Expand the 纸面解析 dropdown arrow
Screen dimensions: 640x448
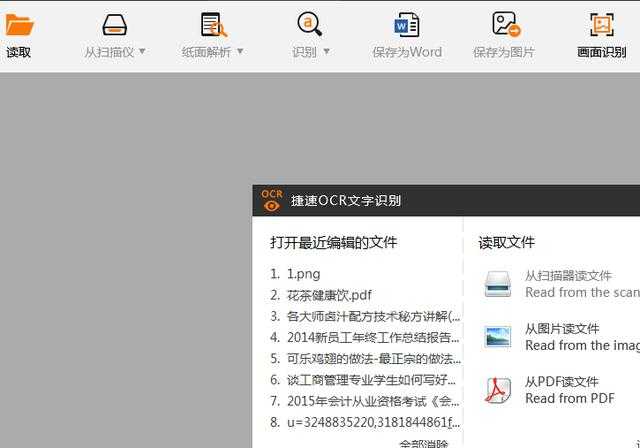[240, 51]
